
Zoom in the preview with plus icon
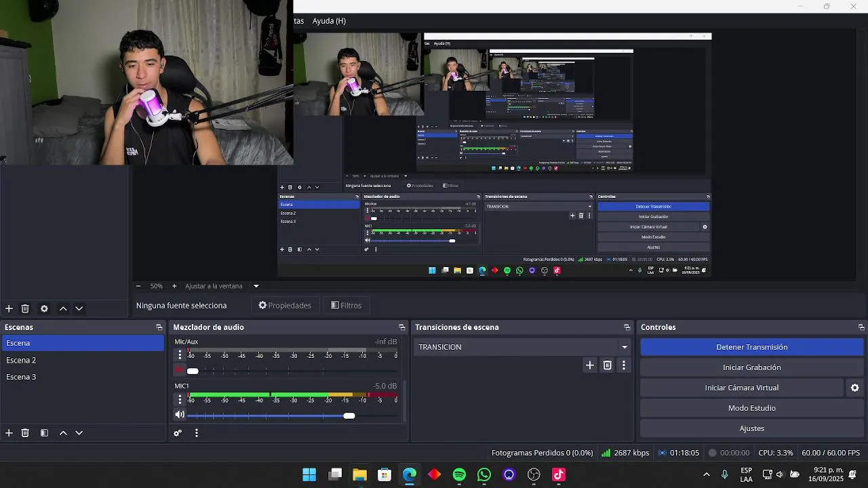pyautogui.click(x=174, y=286)
